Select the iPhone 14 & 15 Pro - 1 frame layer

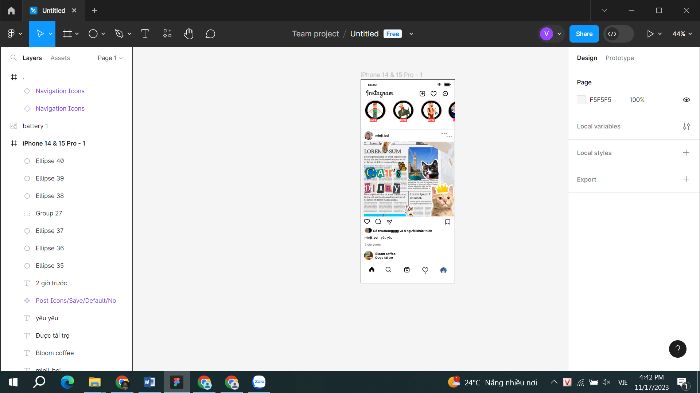coord(67,143)
